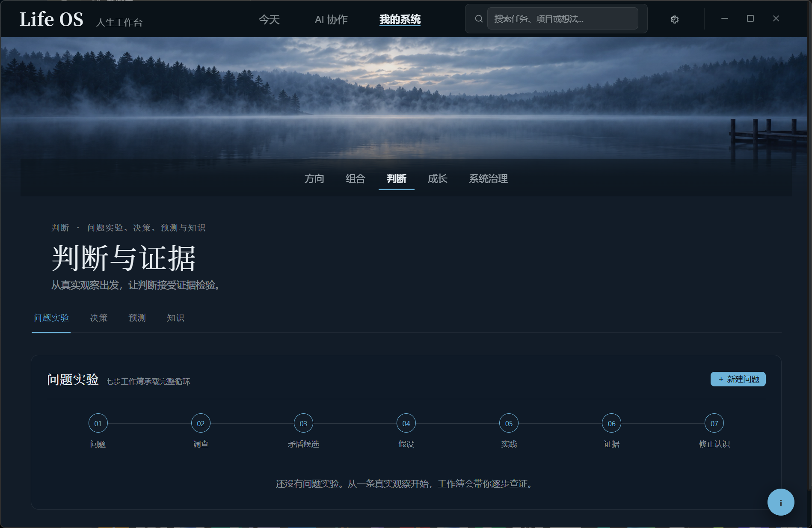Screen dimensions: 812x528
Task: Select the 我的系统 top tab
Action: [x=400, y=20]
